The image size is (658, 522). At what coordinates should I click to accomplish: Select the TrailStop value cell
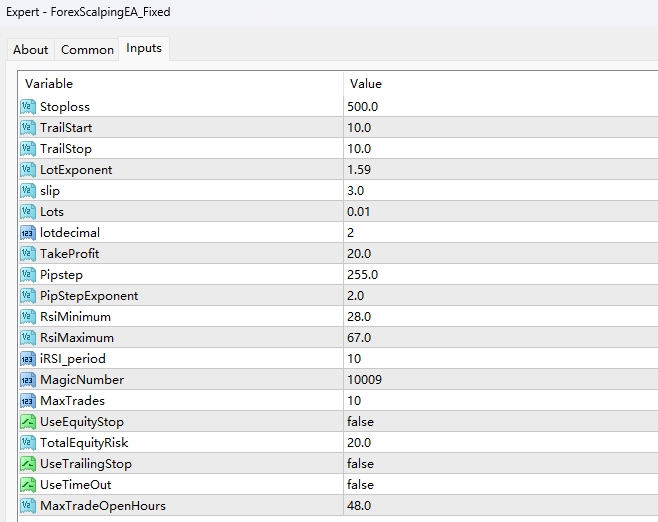click(x=501, y=149)
